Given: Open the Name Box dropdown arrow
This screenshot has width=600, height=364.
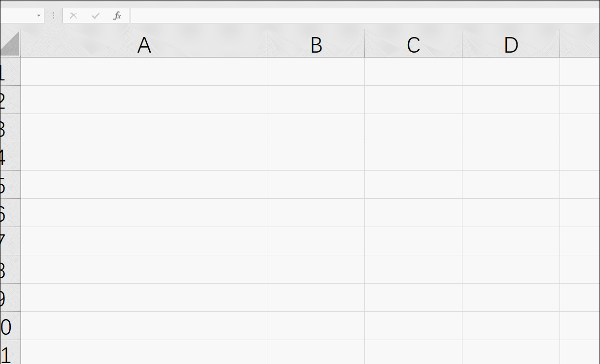Looking at the screenshot, I should (x=39, y=16).
